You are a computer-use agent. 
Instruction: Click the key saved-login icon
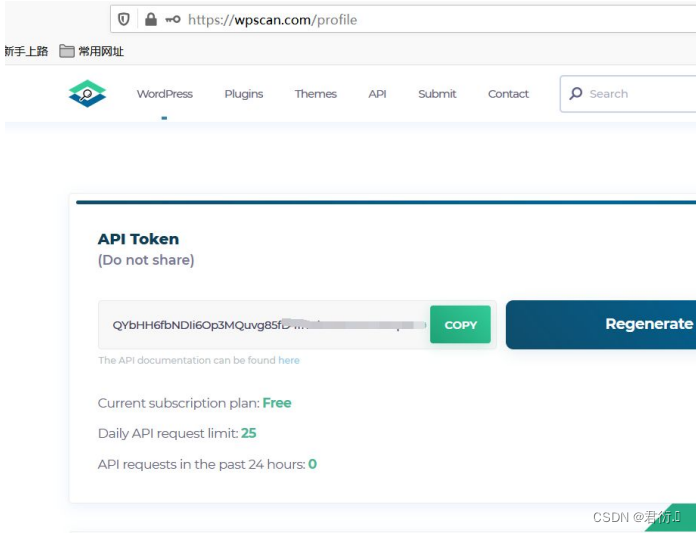[173, 19]
